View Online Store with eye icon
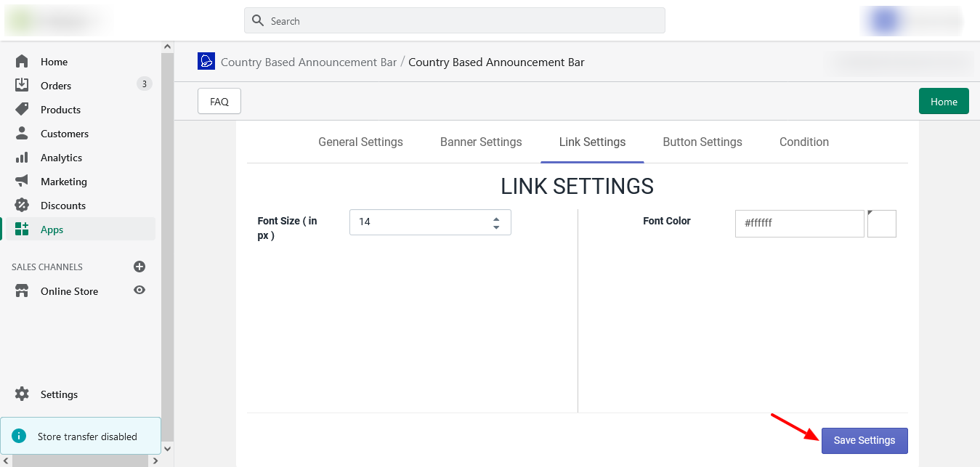This screenshot has height=467, width=980. tap(139, 291)
